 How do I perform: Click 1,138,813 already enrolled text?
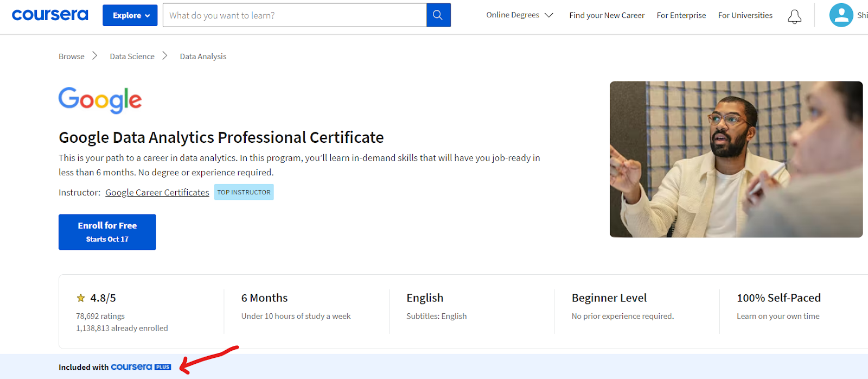coord(122,328)
